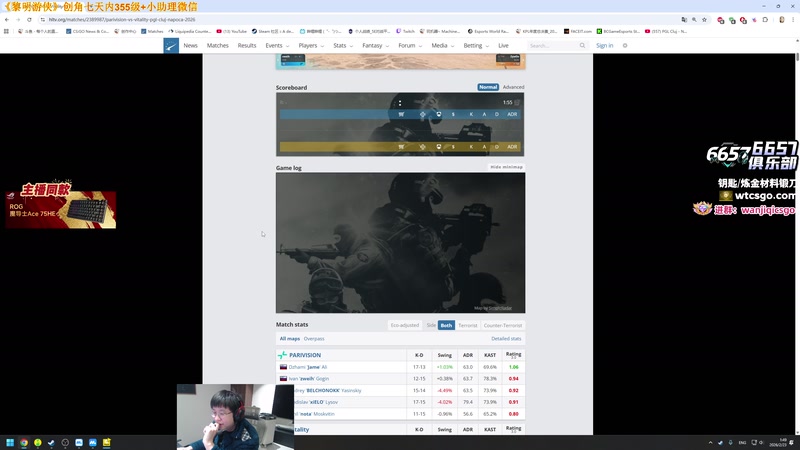800x450 pixels.
Task: Hide the minimap in Game log
Action: tap(506, 167)
